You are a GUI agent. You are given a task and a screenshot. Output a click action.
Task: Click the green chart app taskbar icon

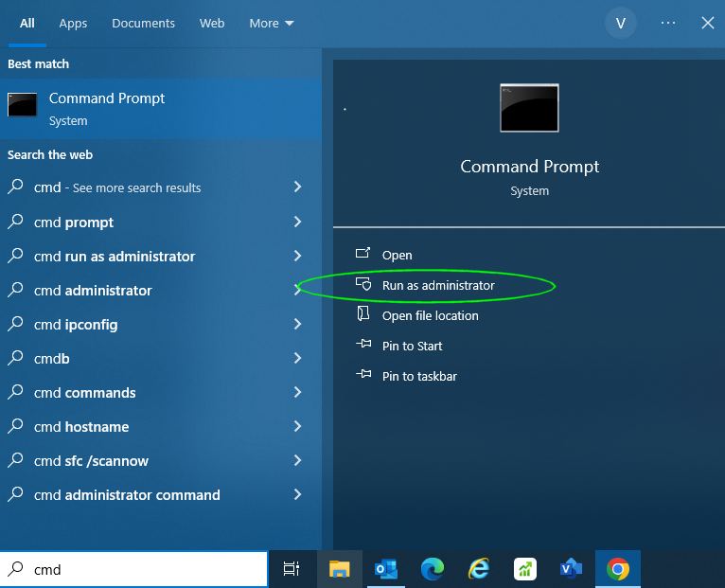coord(525,569)
